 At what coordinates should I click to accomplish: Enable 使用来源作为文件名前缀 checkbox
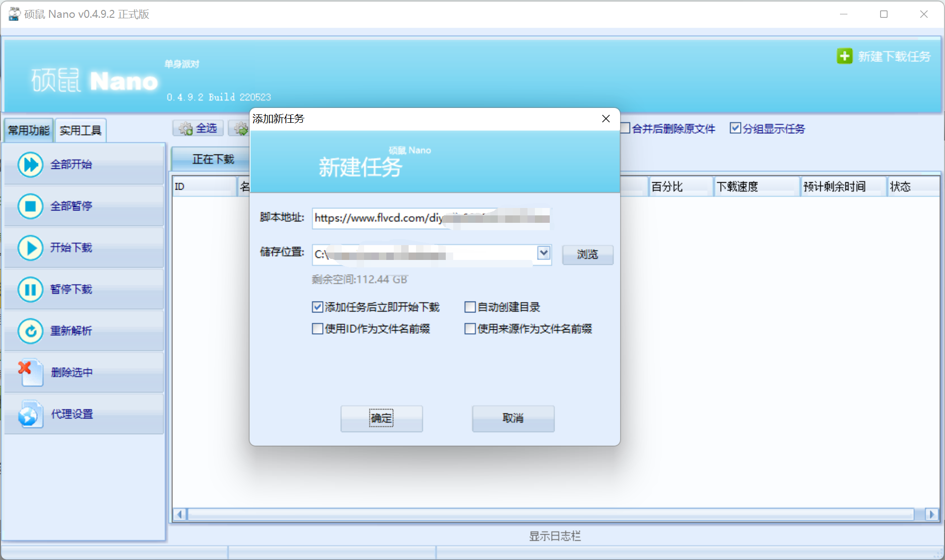pyautogui.click(x=470, y=329)
